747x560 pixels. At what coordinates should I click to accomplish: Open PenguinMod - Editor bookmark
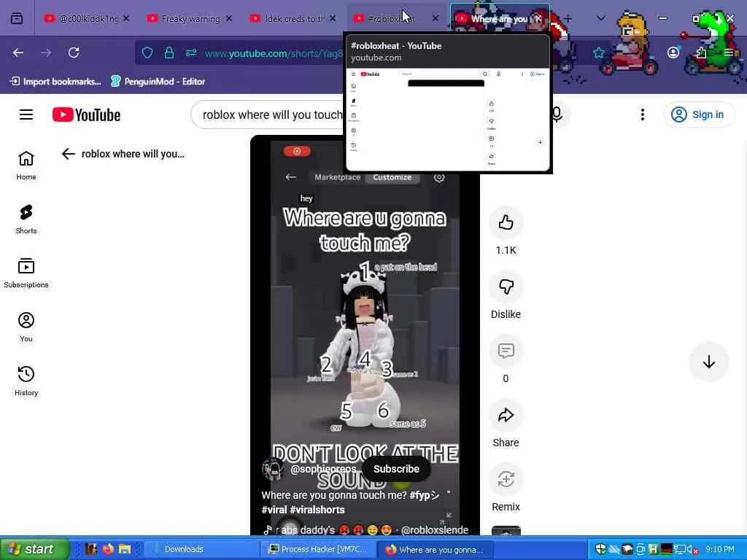(x=158, y=82)
